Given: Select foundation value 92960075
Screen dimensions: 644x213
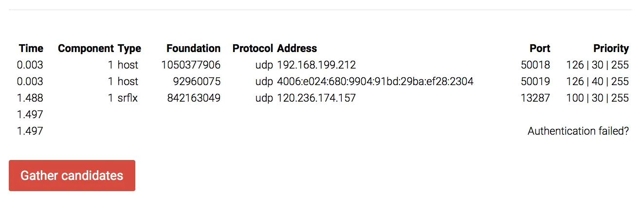Looking at the screenshot, I should (197, 81).
